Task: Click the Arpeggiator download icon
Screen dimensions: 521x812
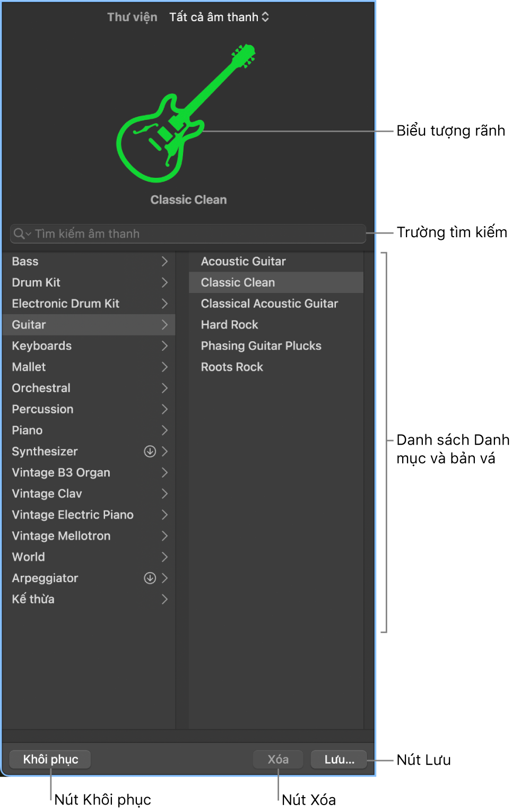Action: [x=150, y=578]
